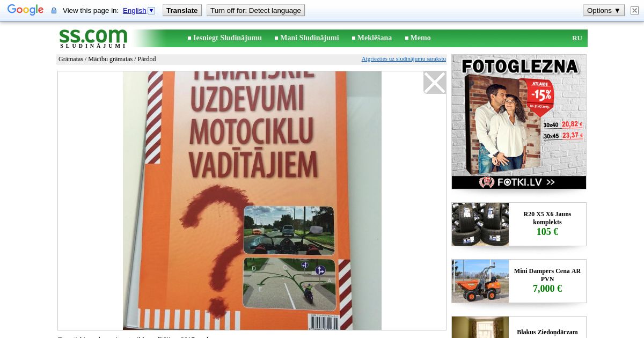Open R20 X5 X6 Jauns komplekts listing
Viewport: 644px width, 338px height.
547,218
